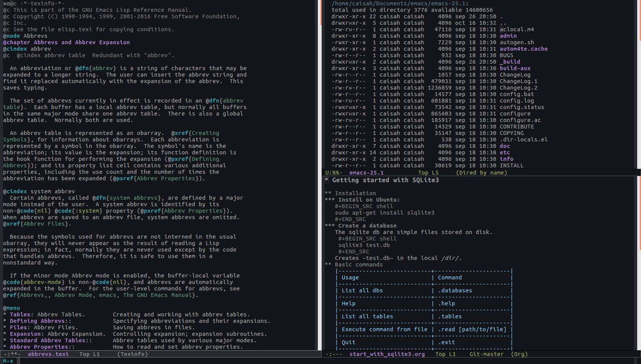Screen dimensions: 641x364
Task: Click the '.read [path/to/file]' table cell
Action: pos(472,329)
